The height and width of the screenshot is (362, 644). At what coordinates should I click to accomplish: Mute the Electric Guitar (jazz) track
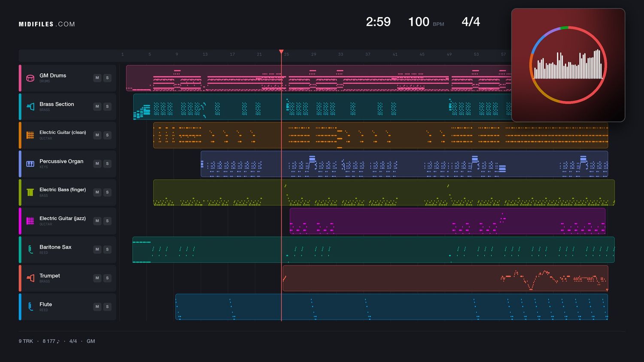97,221
